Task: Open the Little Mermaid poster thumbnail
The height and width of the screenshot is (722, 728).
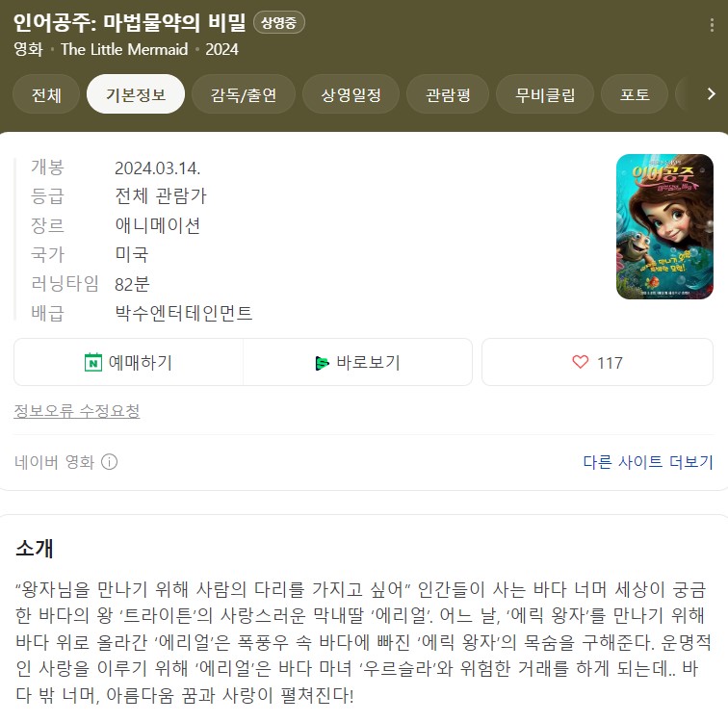Action: [664, 226]
